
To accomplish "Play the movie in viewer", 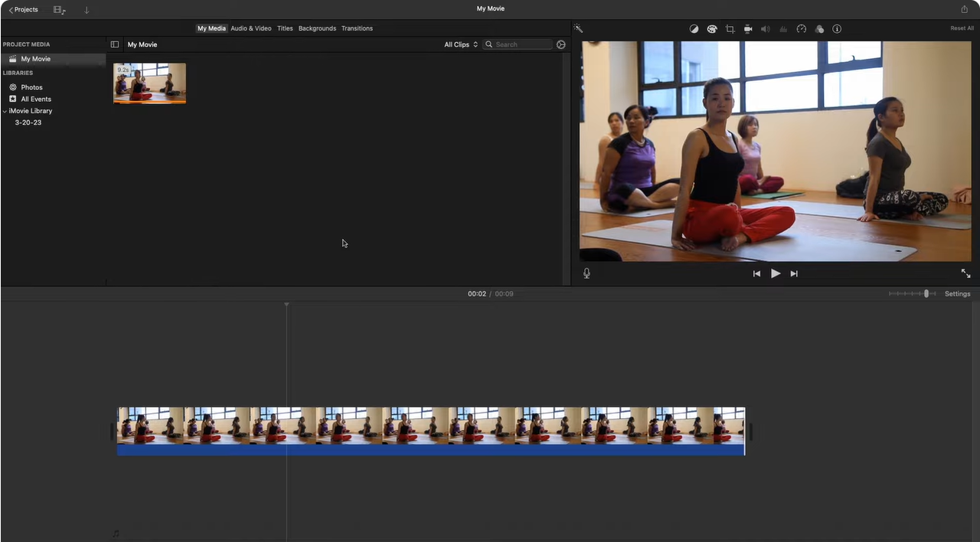I will [776, 273].
